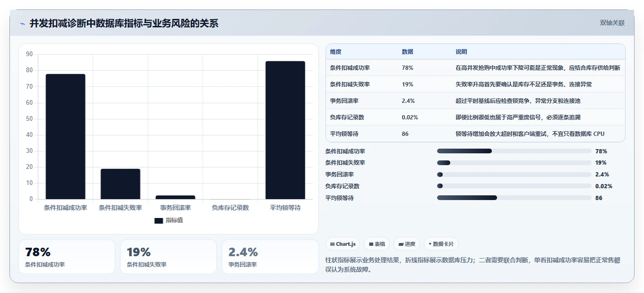Image resolution: width=644 pixels, height=293 pixels.
Task: Click the 数据 table column header
Action: [408, 51]
